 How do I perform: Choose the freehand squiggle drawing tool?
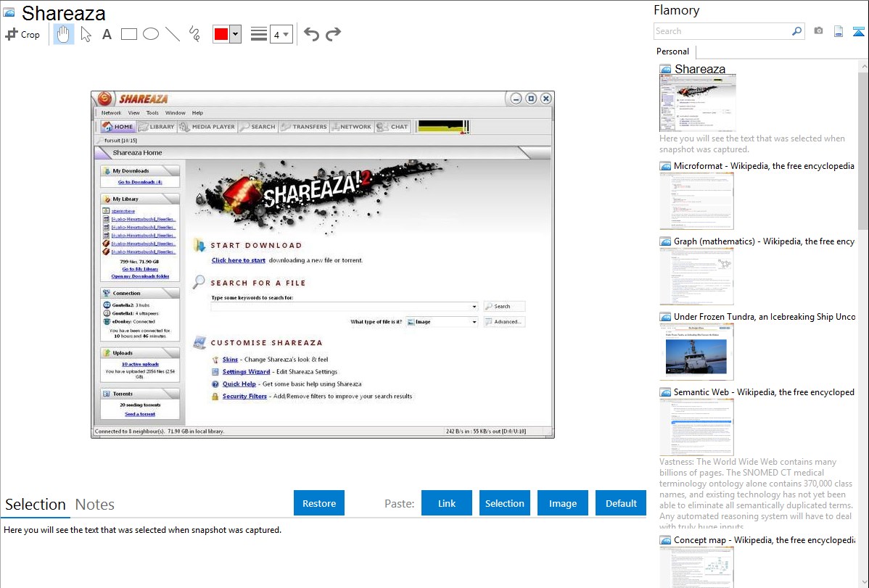coord(194,34)
